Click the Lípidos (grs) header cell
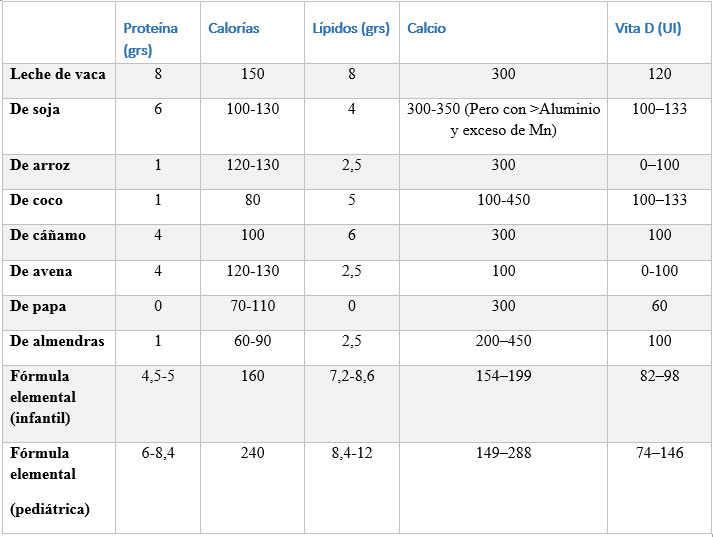 pos(350,29)
